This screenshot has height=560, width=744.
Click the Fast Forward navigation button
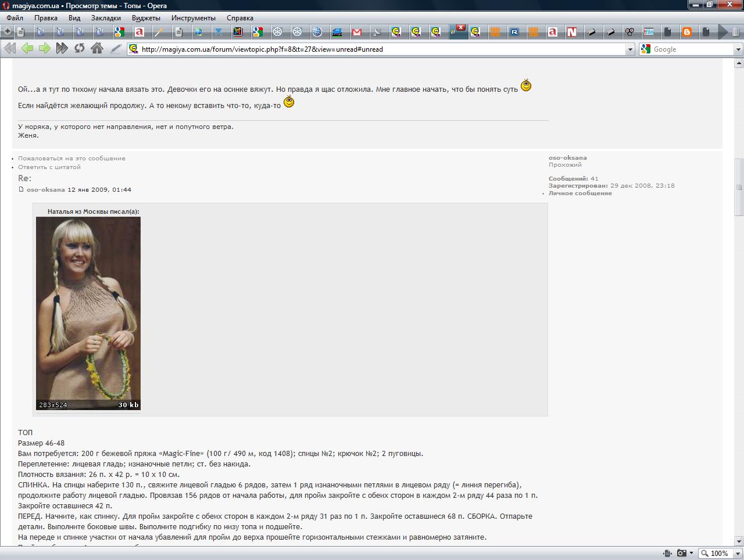62,49
